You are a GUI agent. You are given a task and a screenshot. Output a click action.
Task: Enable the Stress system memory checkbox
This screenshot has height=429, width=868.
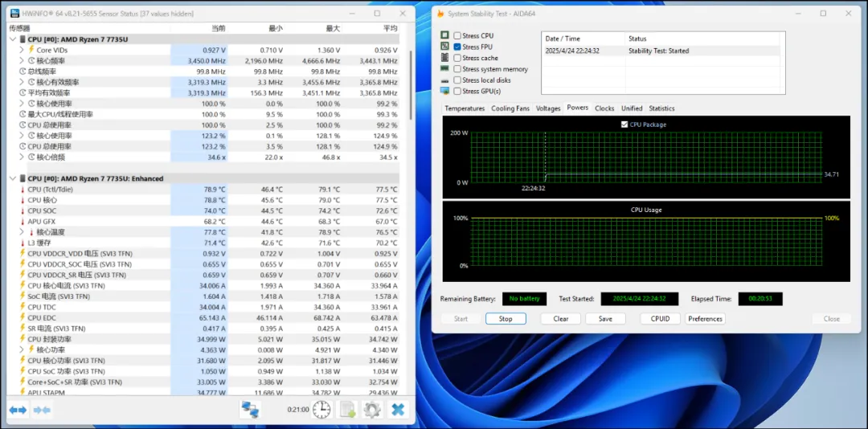457,68
